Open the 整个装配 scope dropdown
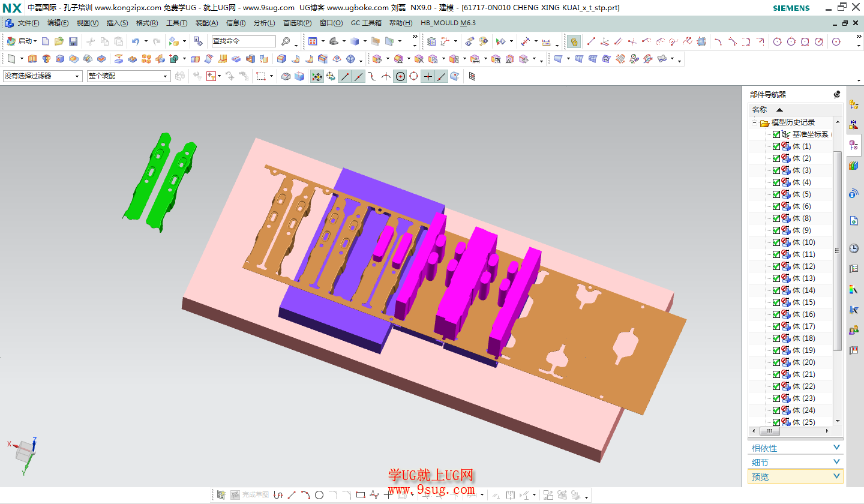 pyautogui.click(x=128, y=76)
